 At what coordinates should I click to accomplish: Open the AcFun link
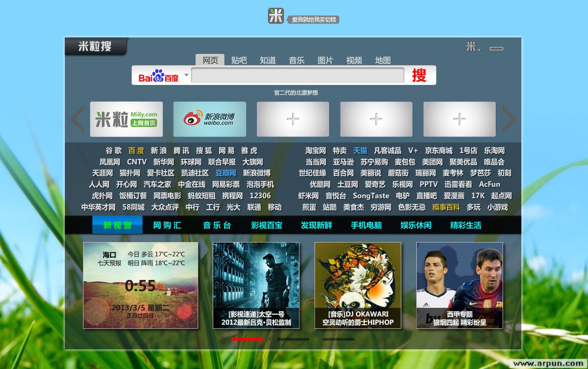(x=489, y=184)
